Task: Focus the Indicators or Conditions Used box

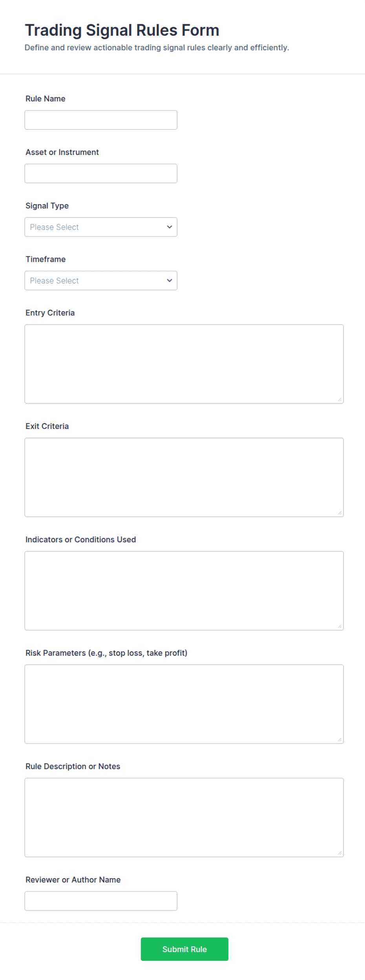Action: (184, 591)
